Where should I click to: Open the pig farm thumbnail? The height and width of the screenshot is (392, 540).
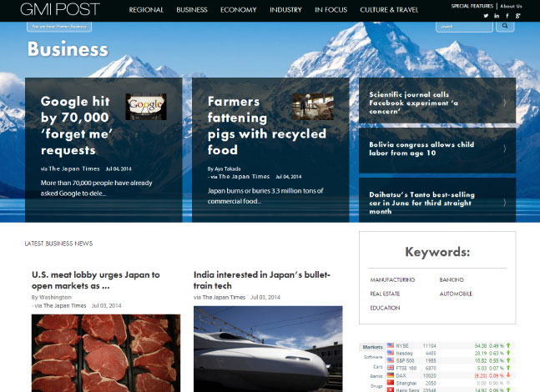[x=313, y=107]
